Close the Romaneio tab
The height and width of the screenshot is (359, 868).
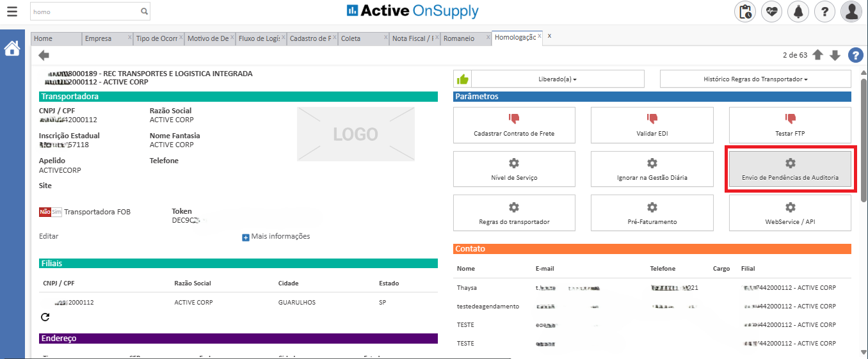point(488,37)
